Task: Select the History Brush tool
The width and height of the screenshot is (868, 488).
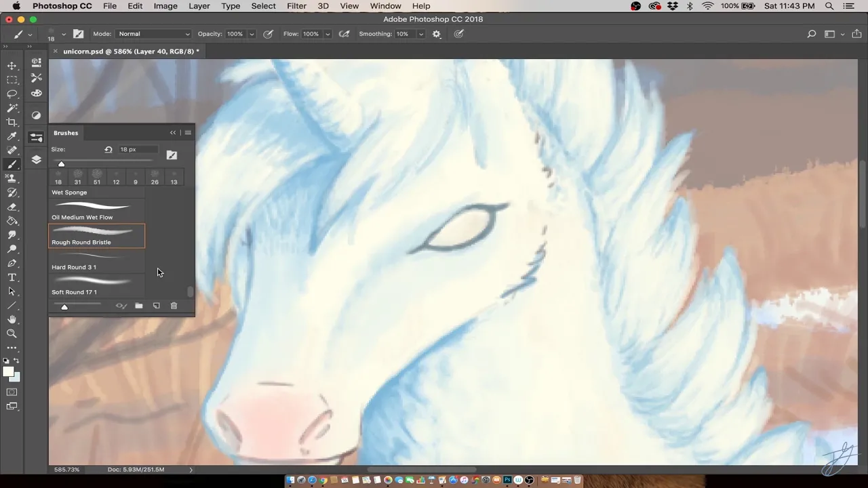Action: click(x=12, y=192)
